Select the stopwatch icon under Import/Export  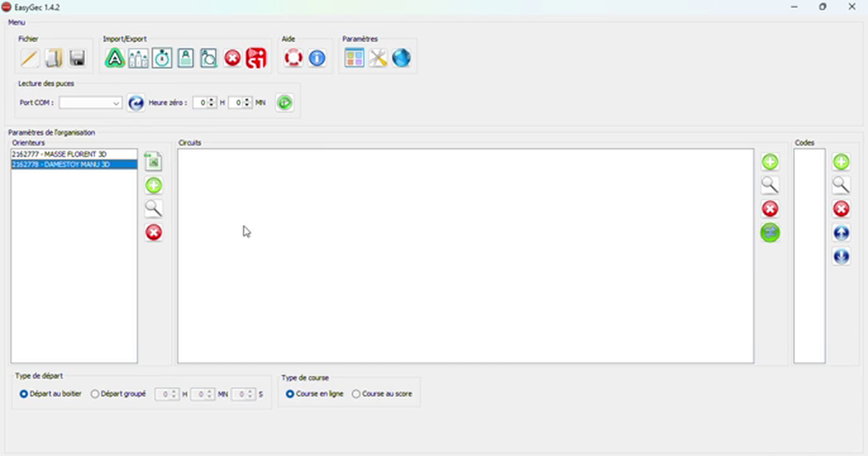click(162, 58)
